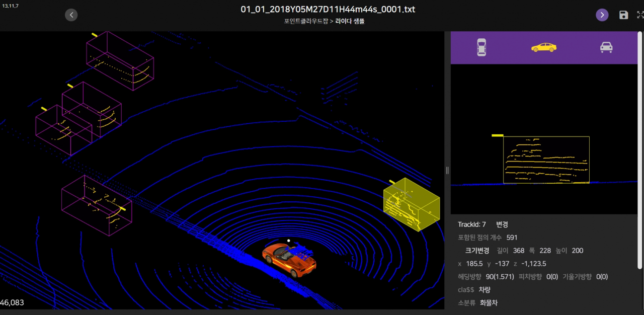Go to the next file arrow
This screenshot has height=315, width=644.
pyautogui.click(x=602, y=15)
